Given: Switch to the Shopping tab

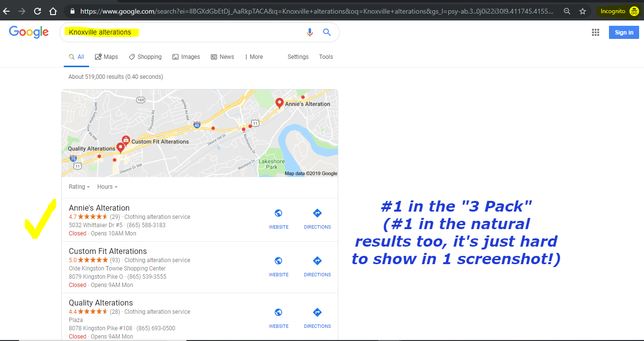Looking at the screenshot, I should [x=145, y=57].
